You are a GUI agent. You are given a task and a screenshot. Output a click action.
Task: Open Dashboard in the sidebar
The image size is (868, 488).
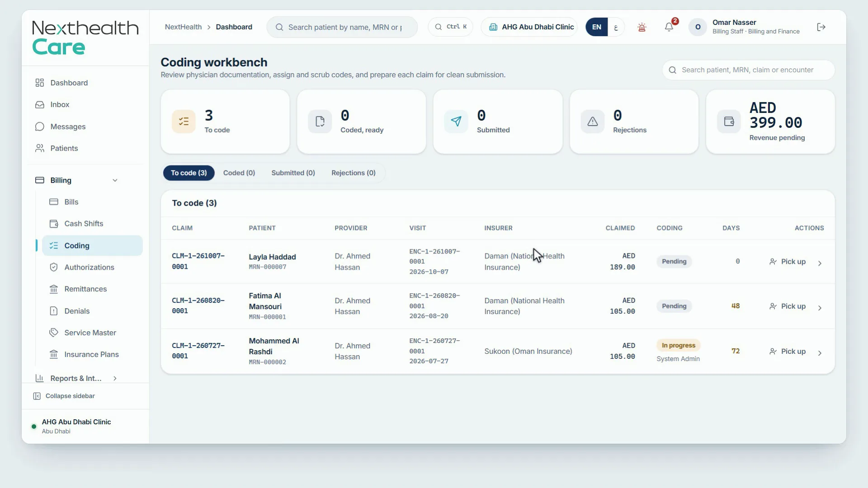86,83
